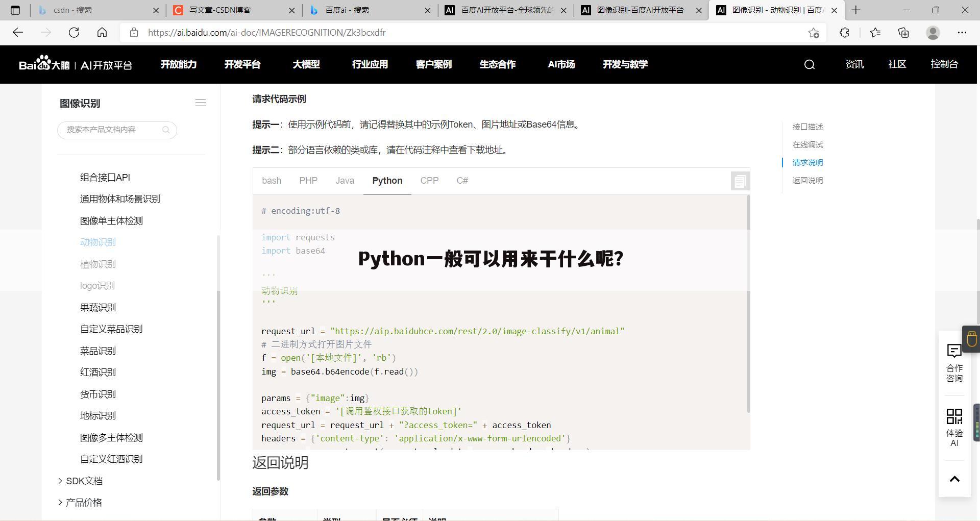Open 通用物体和场景识别 doc page

tap(120, 199)
